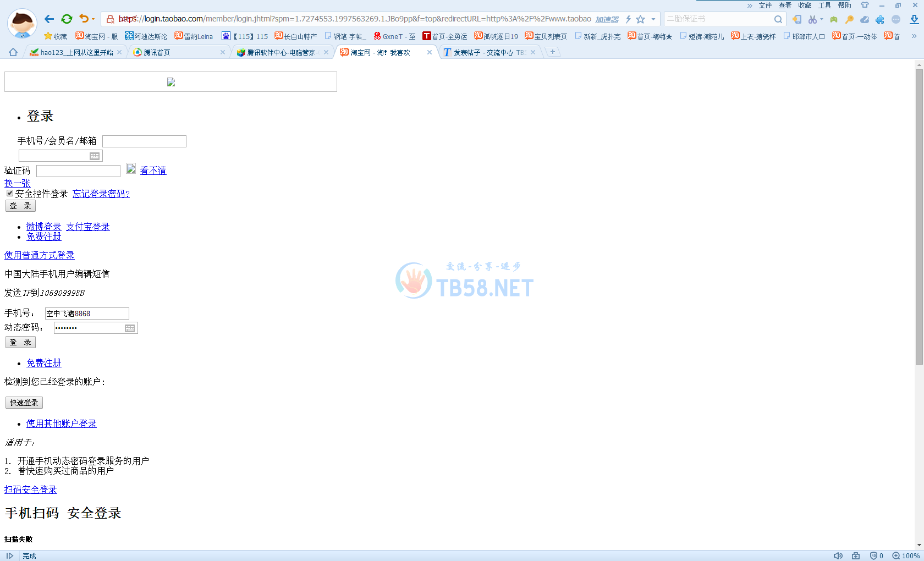Open the undo history dropdown arrow

point(93,19)
